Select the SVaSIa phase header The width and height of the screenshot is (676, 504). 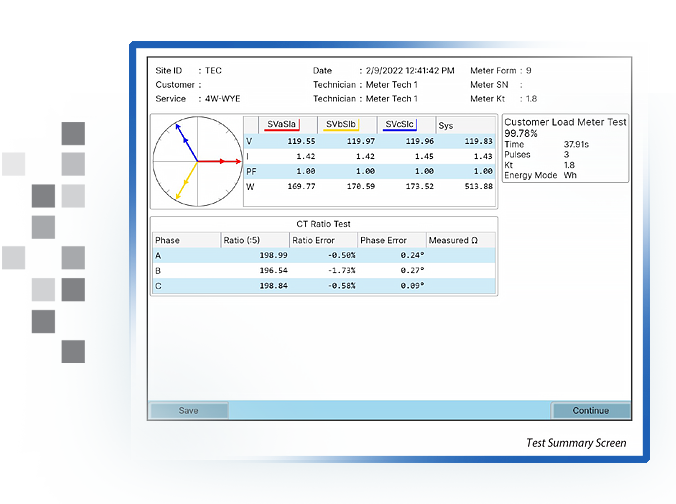pos(282,124)
